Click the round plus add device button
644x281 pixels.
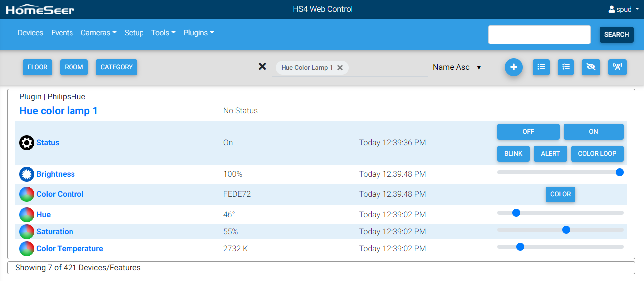(x=514, y=67)
